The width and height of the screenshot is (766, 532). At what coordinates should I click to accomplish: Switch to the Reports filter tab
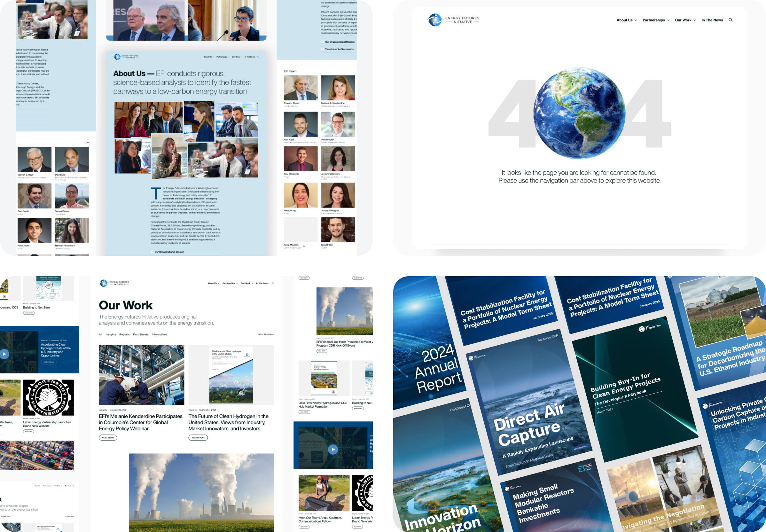click(124, 335)
